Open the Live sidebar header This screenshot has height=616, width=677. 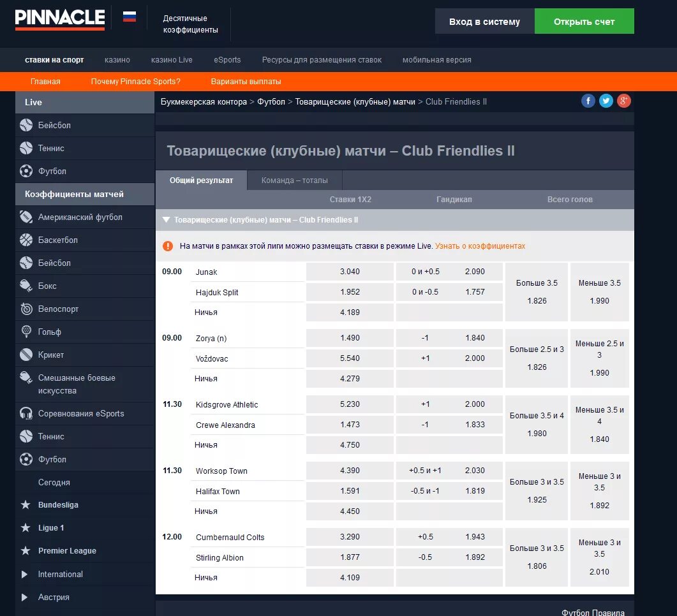[x=85, y=102]
